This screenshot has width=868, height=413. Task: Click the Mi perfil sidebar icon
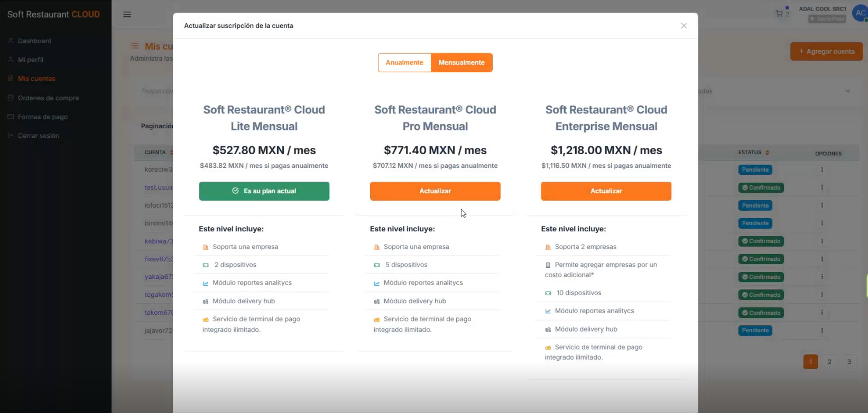[x=11, y=60]
